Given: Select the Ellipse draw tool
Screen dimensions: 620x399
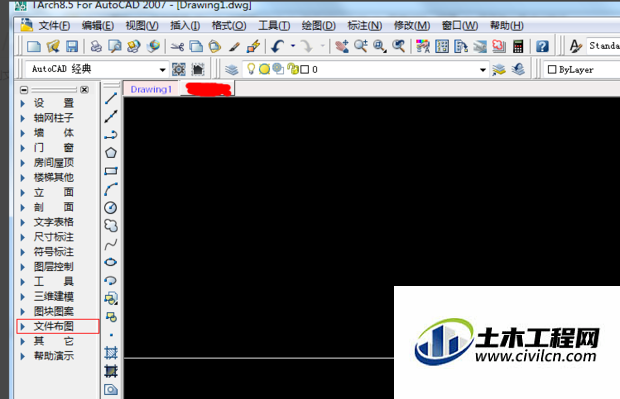Looking at the screenshot, I should point(111,262).
